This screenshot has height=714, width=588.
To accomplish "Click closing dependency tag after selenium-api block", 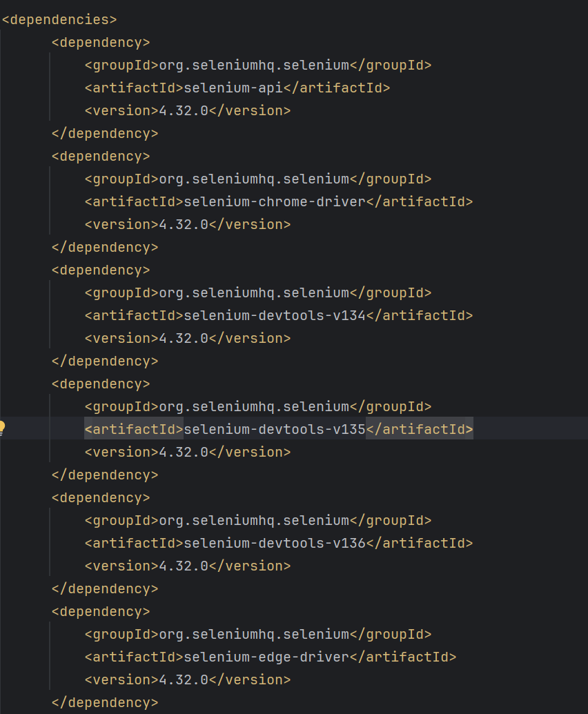I will click(105, 133).
